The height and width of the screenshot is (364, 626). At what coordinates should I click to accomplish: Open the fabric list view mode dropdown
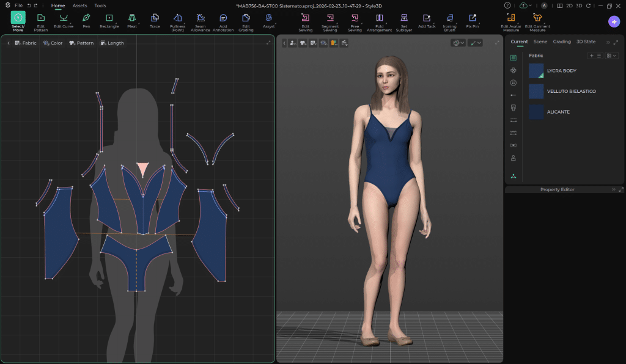click(612, 56)
